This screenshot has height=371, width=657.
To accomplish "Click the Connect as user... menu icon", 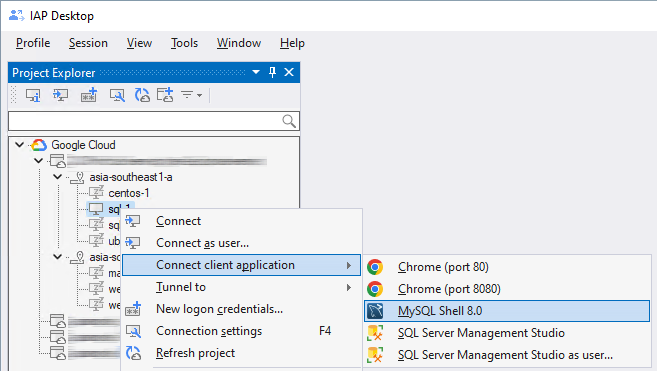I will coord(133,243).
